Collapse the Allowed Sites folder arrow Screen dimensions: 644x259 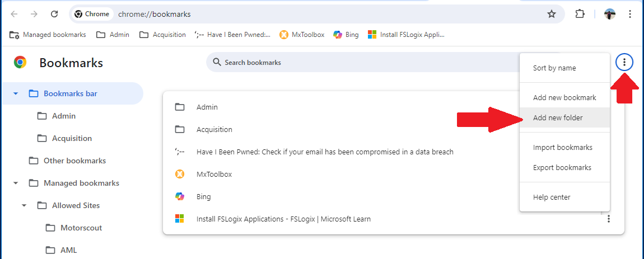point(24,205)
